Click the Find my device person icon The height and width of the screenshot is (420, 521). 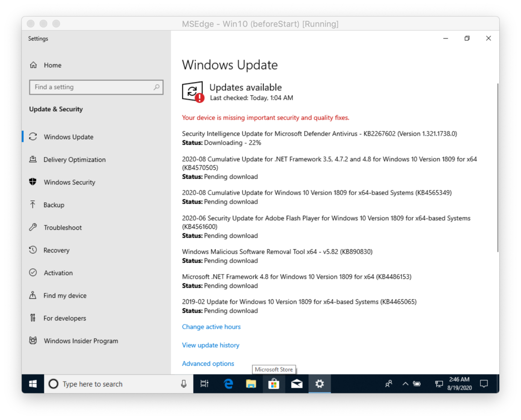(33, 295)
